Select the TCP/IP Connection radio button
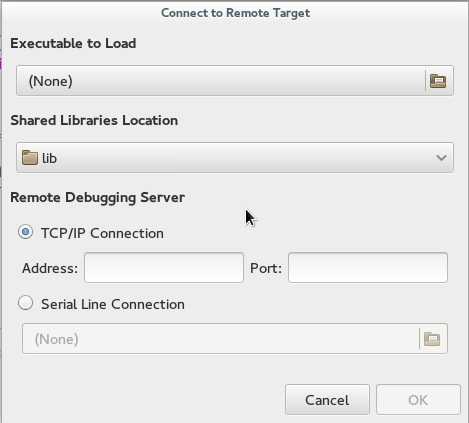Viewport: 469px width, 423px height. pyautogui.click(x=25, y=232)
